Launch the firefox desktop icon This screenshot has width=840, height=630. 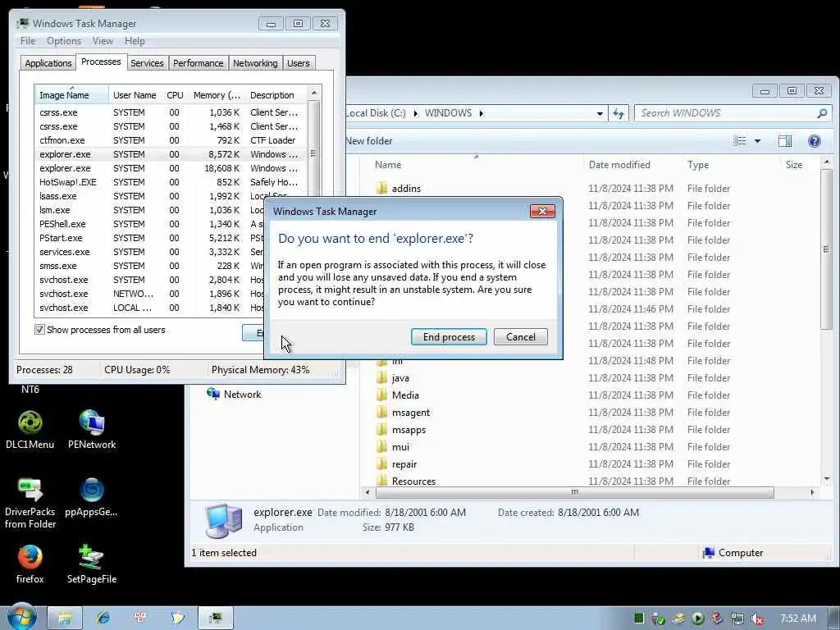tap(30, 564)
